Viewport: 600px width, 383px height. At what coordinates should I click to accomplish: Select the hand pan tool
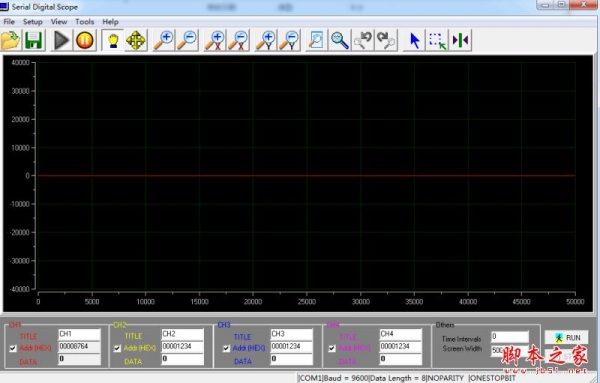(113, 40)
